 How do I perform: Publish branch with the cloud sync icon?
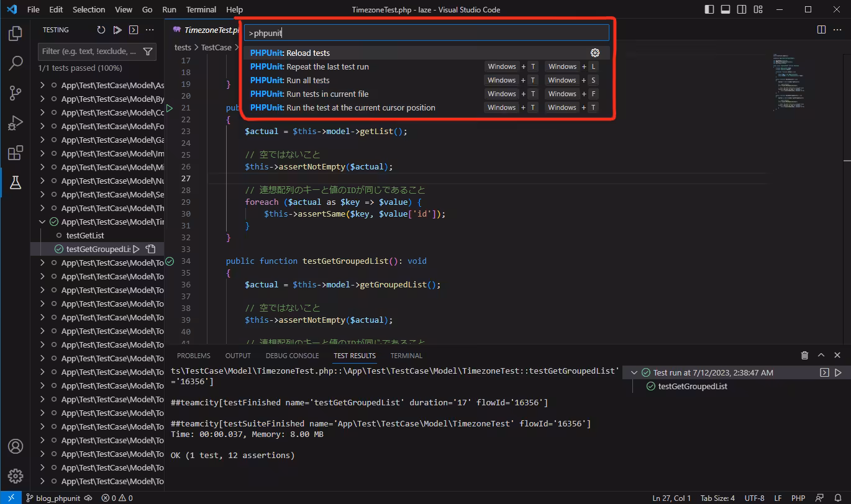coord(88,498)
